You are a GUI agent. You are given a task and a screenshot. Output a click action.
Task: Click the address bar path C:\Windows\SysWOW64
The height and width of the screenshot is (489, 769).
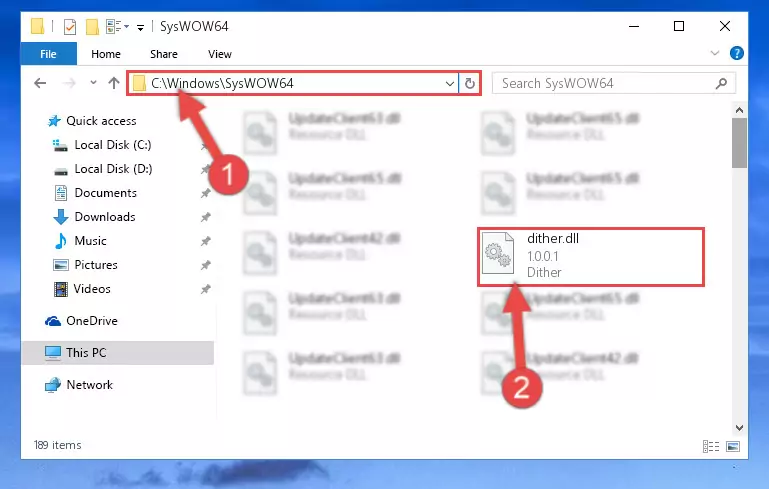pos(222,83)
